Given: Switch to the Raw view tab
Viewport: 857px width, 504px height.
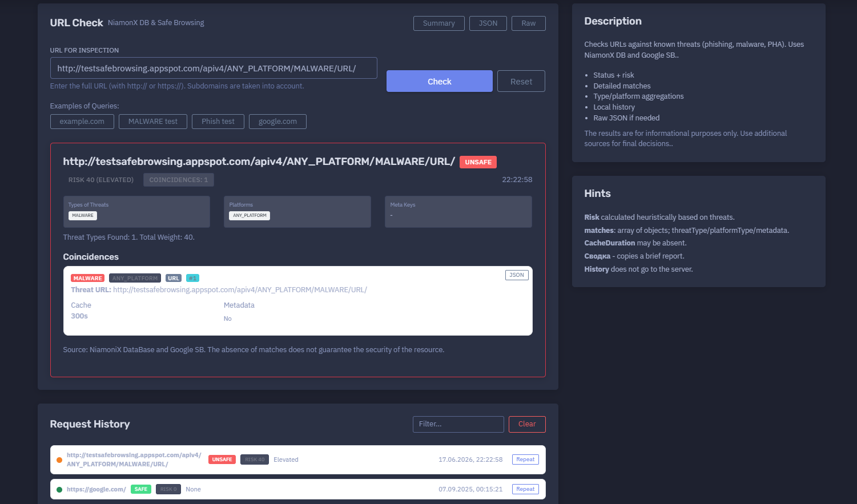Looking at the screenshot, I should [x=528, y=23].
